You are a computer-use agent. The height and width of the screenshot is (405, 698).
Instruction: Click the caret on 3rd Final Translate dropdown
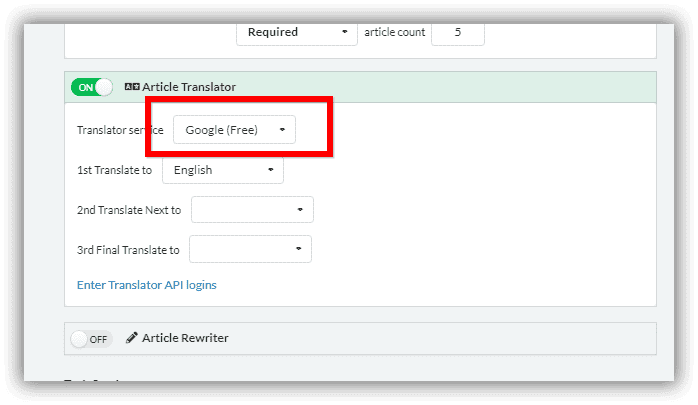[298, 248]
